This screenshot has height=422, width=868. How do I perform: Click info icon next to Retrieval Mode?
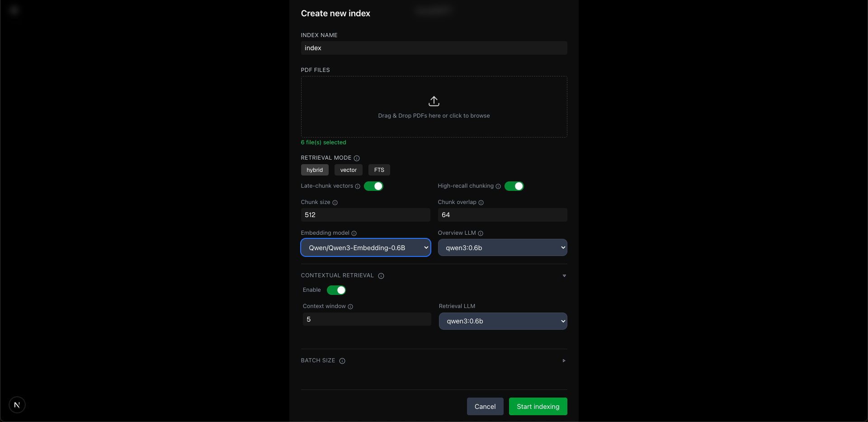pos(357,158)
